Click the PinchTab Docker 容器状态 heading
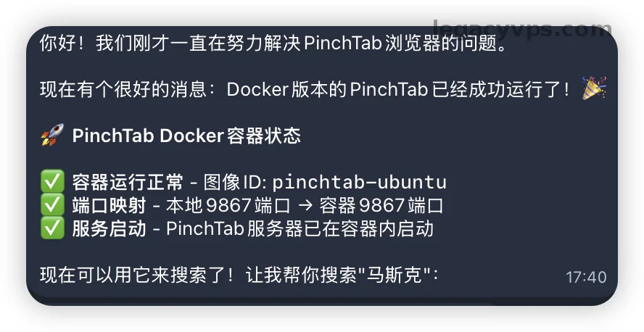 click(x=186, y=136)
